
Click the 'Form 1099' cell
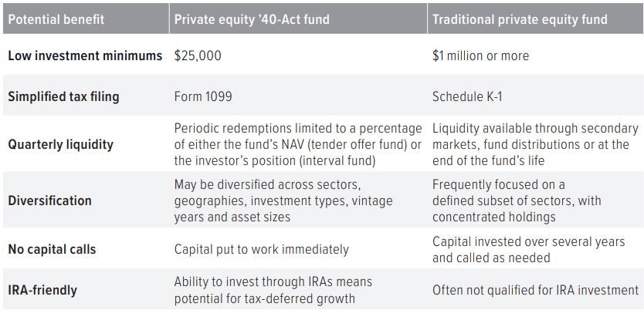tap(203, 96)
